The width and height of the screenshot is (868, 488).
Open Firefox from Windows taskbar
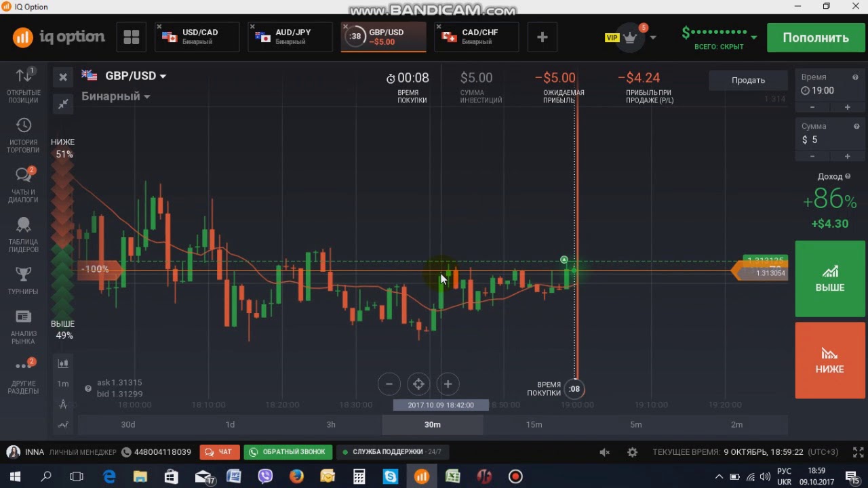[x=296, y=476]
